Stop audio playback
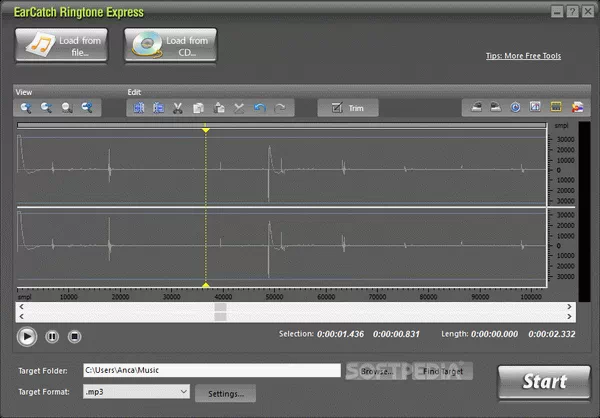 (x=75, y=336)
